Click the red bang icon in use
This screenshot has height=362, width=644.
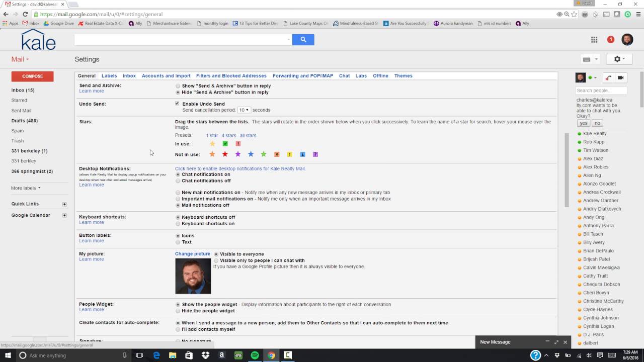pyautogui.click(x=238, y=144)
